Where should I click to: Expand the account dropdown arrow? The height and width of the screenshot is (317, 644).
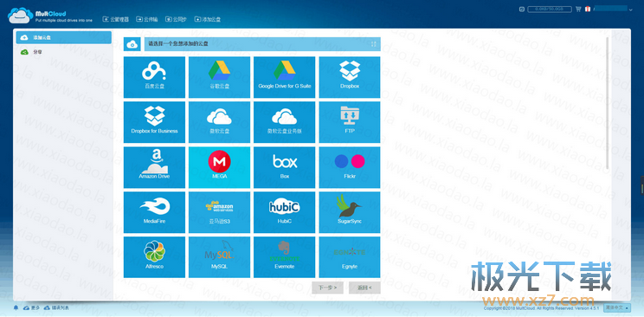coord(631,9)
